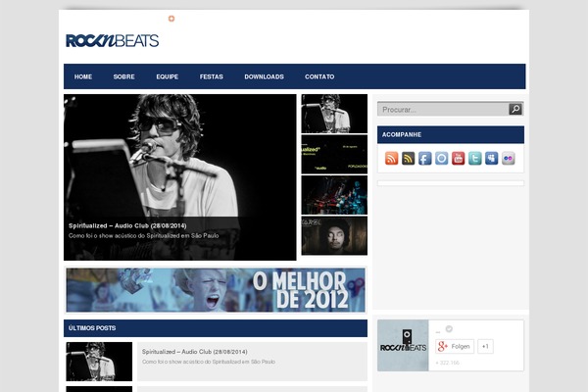
Task: Open the Twitter profile icon
Action: [474, 159]
